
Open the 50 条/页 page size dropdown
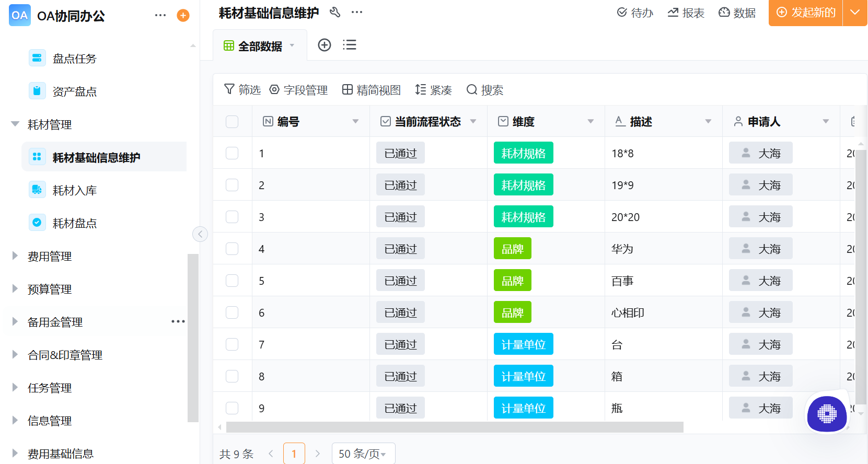[x=363, y=454]
